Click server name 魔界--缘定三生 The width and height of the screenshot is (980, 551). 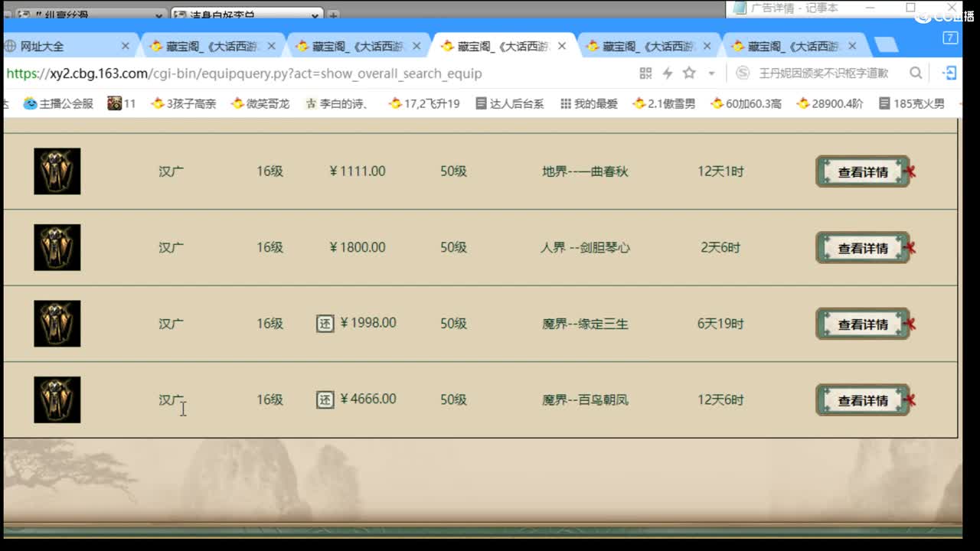(x=585, y=324)
